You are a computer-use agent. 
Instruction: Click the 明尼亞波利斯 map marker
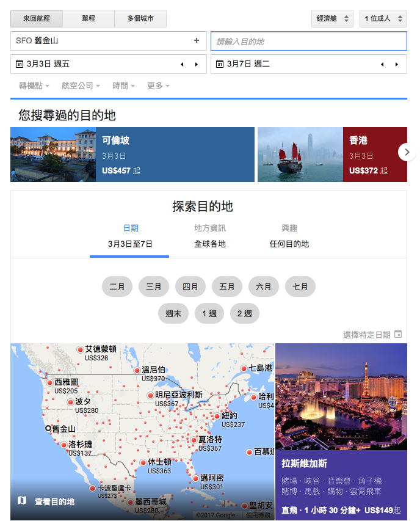click(150, 395)
